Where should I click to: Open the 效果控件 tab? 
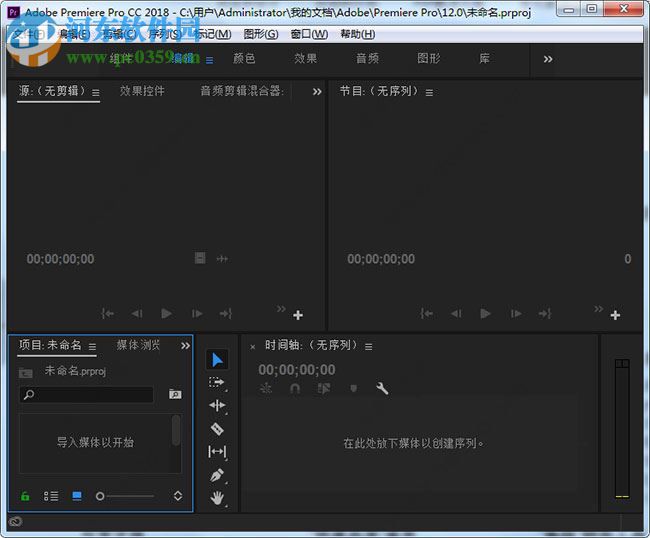[x=142, y=91]
